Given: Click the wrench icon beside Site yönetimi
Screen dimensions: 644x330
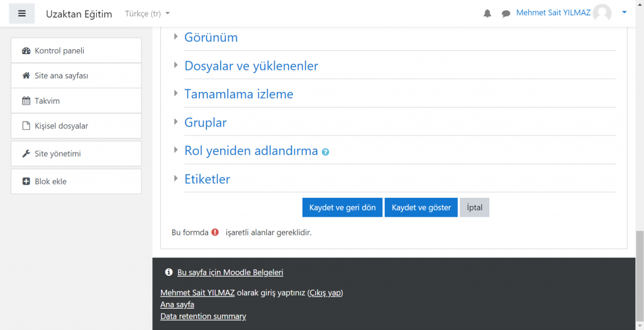Looking at the screenshot, I should pyautogui.click(x=26, y=154).
